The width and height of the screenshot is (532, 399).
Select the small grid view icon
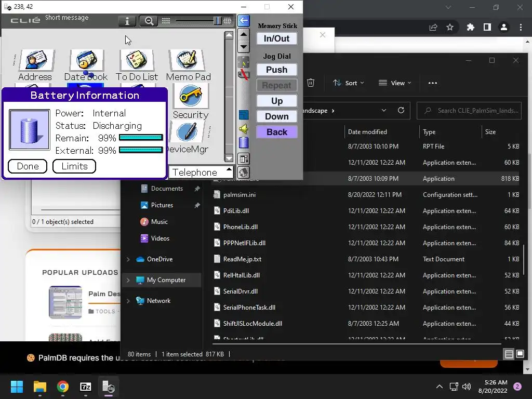(166, 21)
